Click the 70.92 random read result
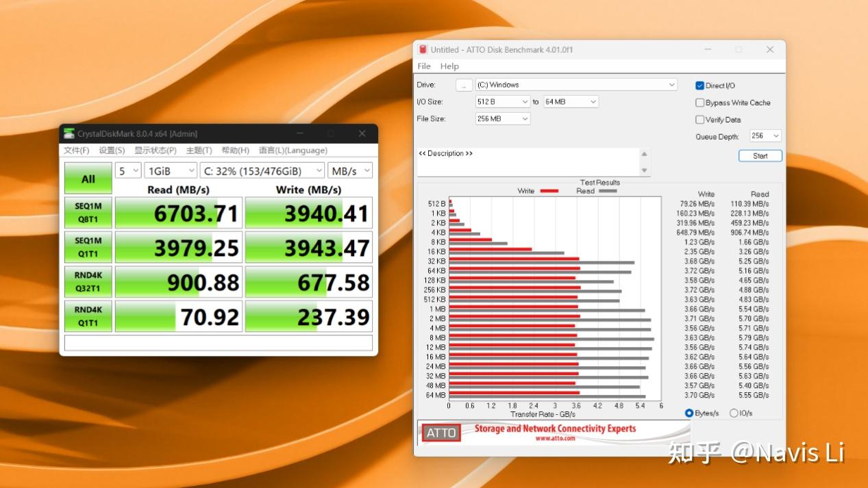The width and height of the screenshot is (868, 488). tap(179, 316)
